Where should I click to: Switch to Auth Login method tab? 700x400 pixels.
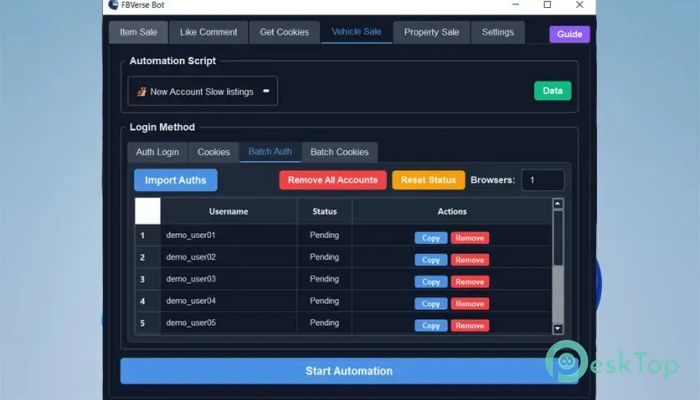click(x=158, y=152)
